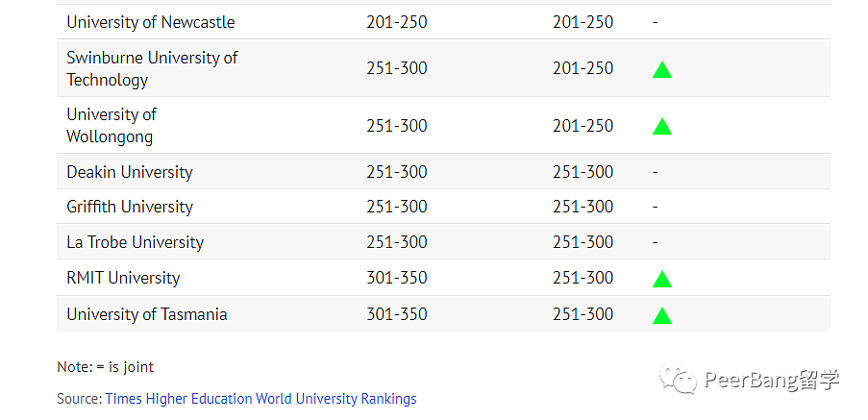Viewport: 868px width, 420px height.
Task: Open the Times Higher Education World University Rankings link
Action: [x=260, y=399]
